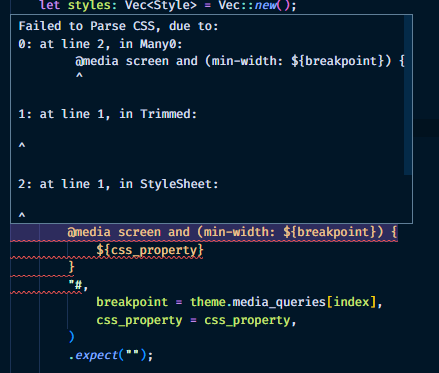Screen dimensions: 439x373
Task: Click the Vec::new call at top
Action: [254, 6]
